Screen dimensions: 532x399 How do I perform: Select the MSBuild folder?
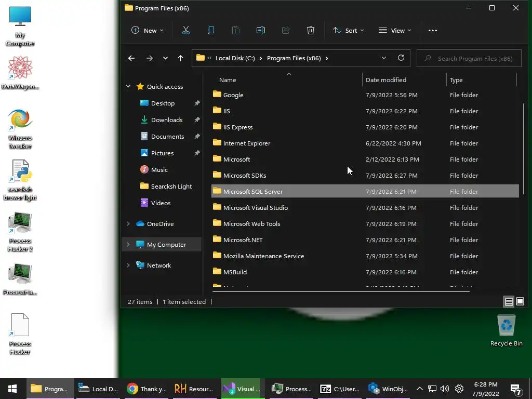point(365,272)
